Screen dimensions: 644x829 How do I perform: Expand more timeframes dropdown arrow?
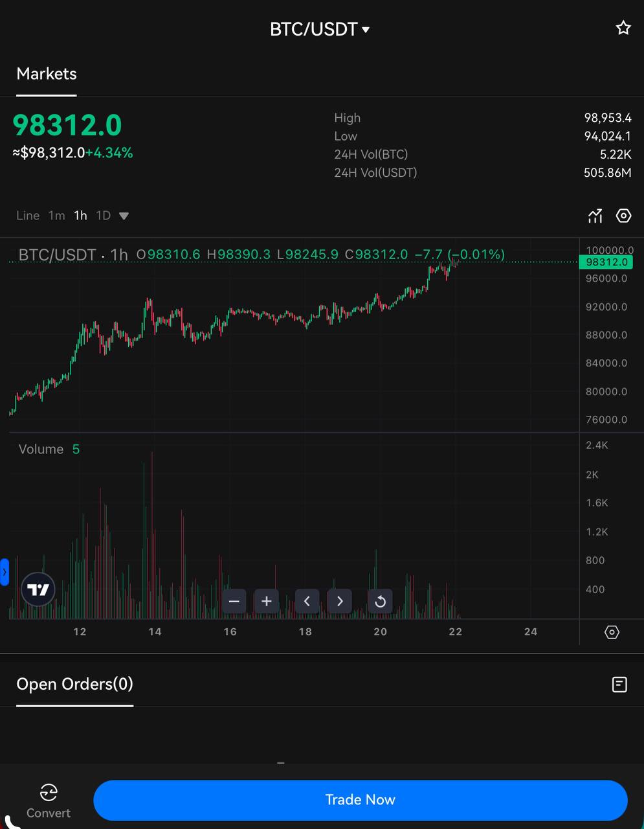pyautogui.click(x=124, y=216)
